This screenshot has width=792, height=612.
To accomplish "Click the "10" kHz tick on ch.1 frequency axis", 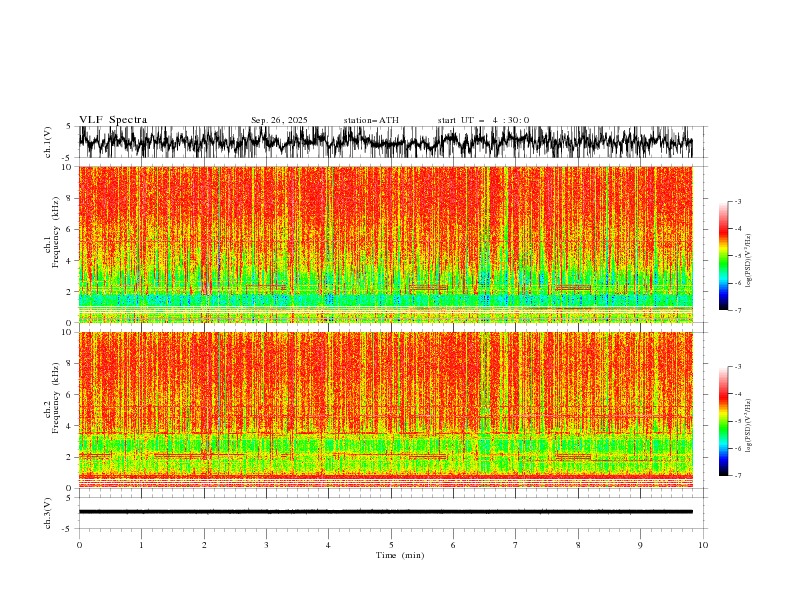I will click(x=66, y=167).
